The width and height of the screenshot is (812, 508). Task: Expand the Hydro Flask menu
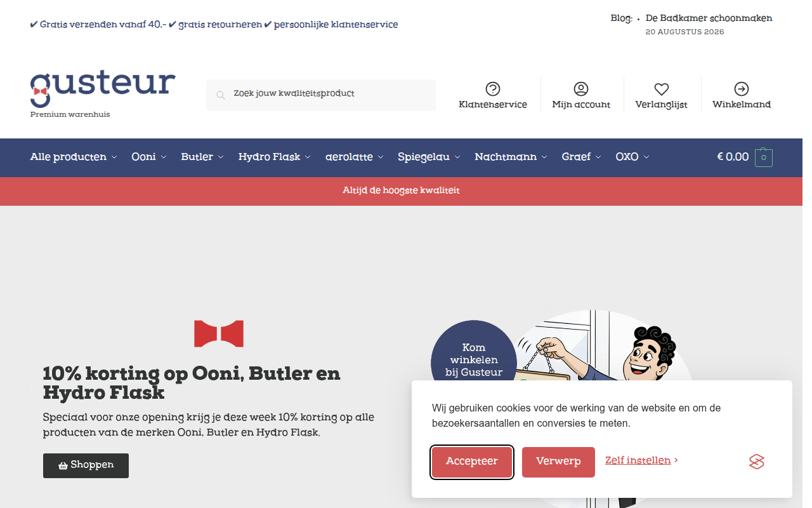coord(275,157)
